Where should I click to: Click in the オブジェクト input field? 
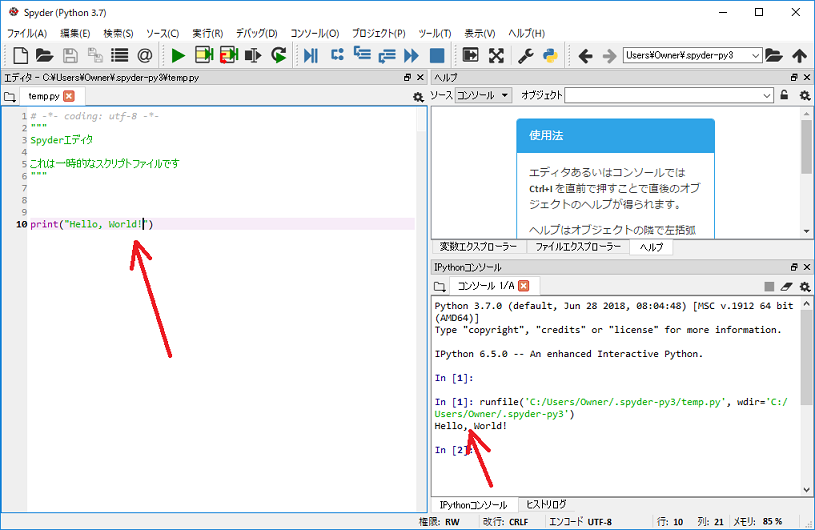point(663,96)
